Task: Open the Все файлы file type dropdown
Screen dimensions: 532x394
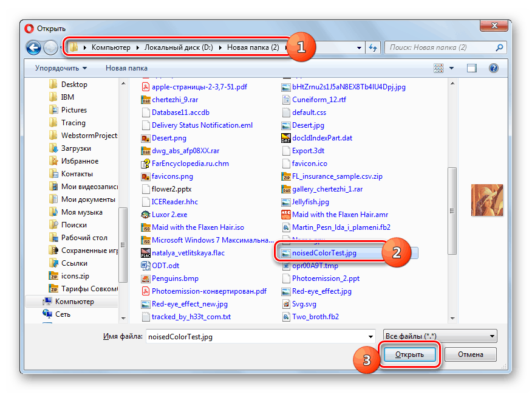Action: pos(440,336)
